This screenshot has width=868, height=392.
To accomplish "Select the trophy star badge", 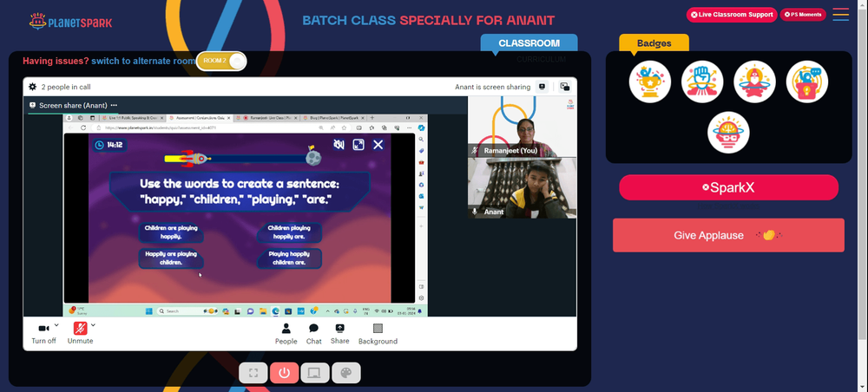I will (x=650, y=82).
